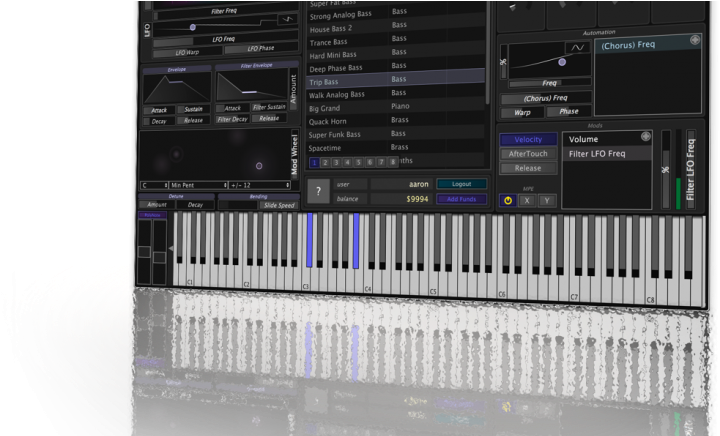Click the Automation curve handle dot
This screenshot has height=436, width=720.
562,62
